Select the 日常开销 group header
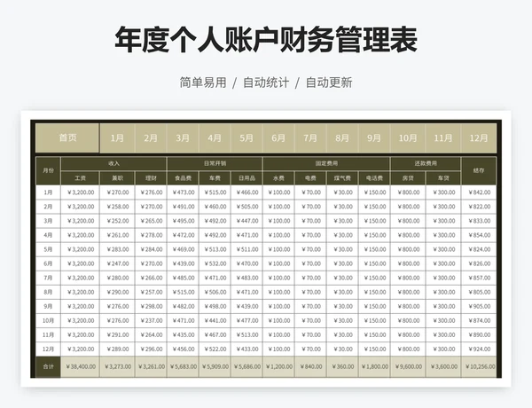 [x=215, y=163]
